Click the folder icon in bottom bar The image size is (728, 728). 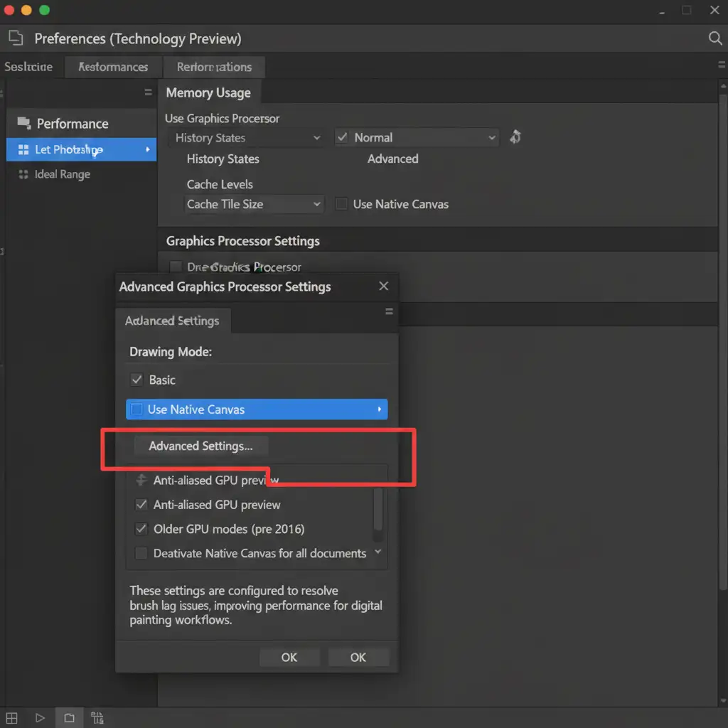tap(69, 717)
